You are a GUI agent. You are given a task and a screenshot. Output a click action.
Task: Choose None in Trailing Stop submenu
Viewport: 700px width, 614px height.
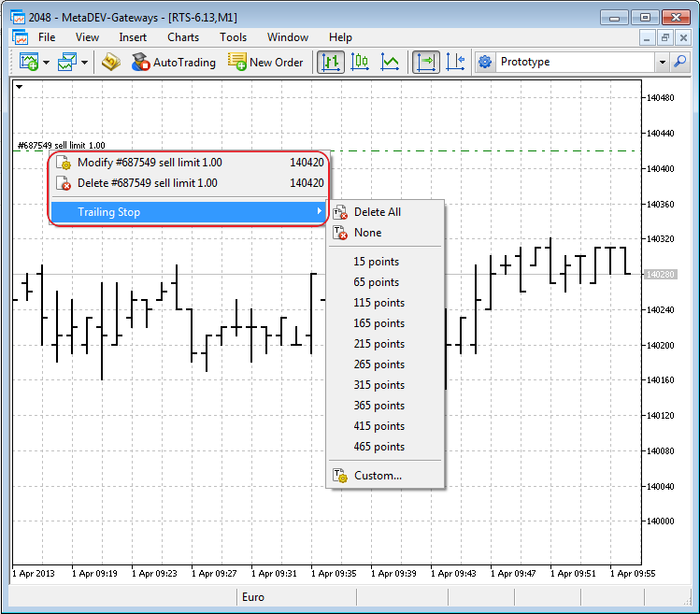(385, 233)
